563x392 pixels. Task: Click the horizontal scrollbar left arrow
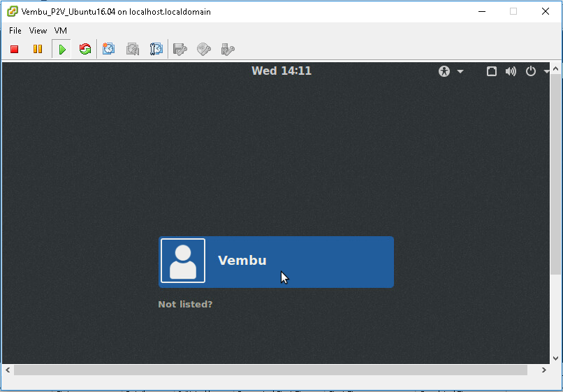(x=8, y=370)
